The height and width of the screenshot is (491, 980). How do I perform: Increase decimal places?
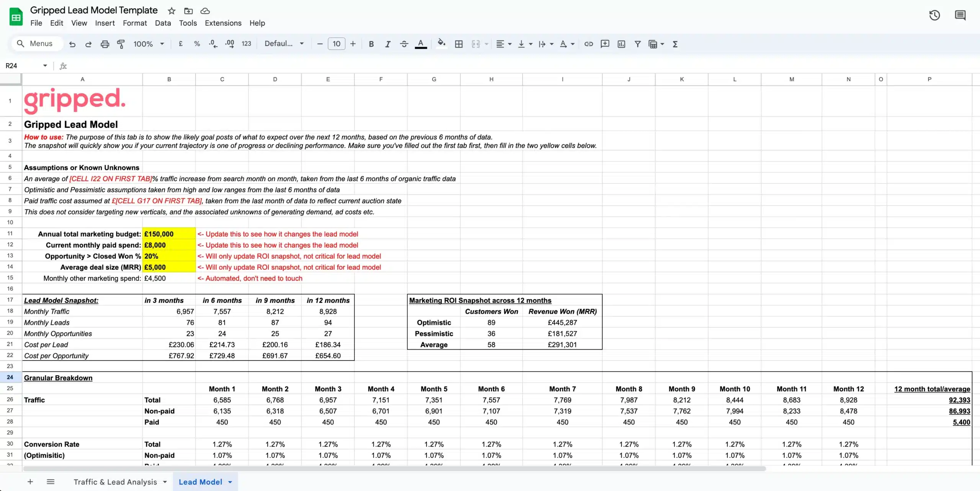(230, 44)
